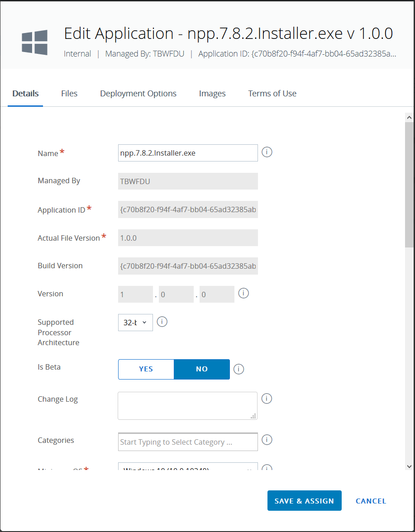
Task: Click the vertical scrollbar thumb
Action: 409,185
